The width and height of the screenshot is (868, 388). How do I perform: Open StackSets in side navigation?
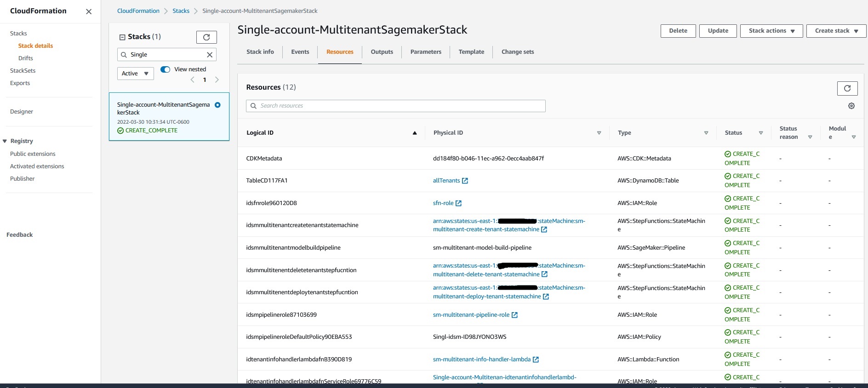[x=23, y=71]
